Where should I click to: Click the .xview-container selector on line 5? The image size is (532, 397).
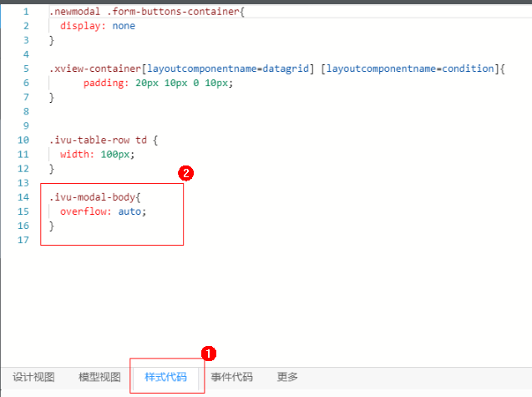(x=95, y=69)
